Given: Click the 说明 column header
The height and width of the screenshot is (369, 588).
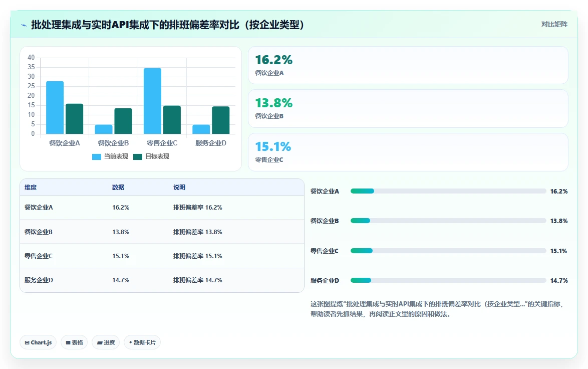Looking at the screenshot, I should point(179,188).
